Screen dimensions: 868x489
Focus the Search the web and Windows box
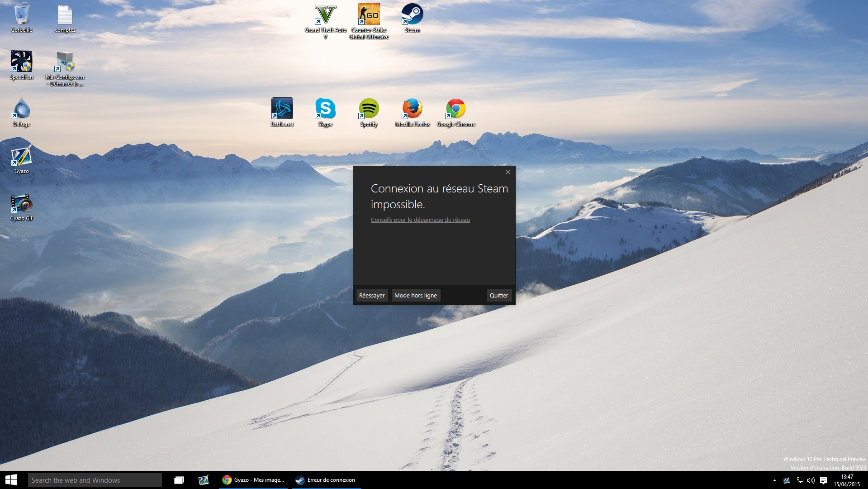pyautogui.click(x=95, y=480)
